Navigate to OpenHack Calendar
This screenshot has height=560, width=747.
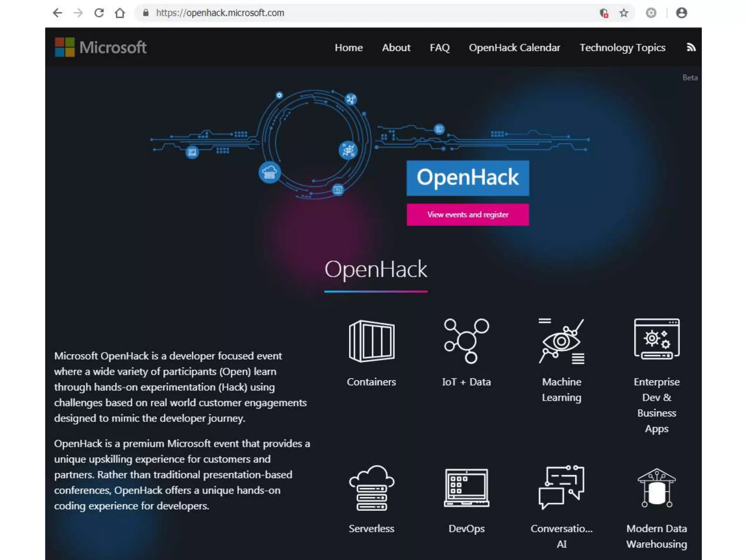pos(514,48)
